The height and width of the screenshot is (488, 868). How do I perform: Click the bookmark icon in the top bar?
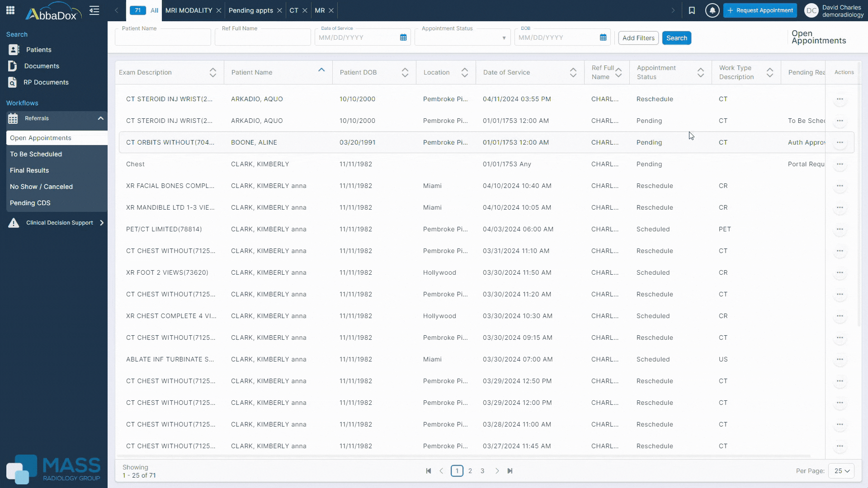(x=692, y=10)
